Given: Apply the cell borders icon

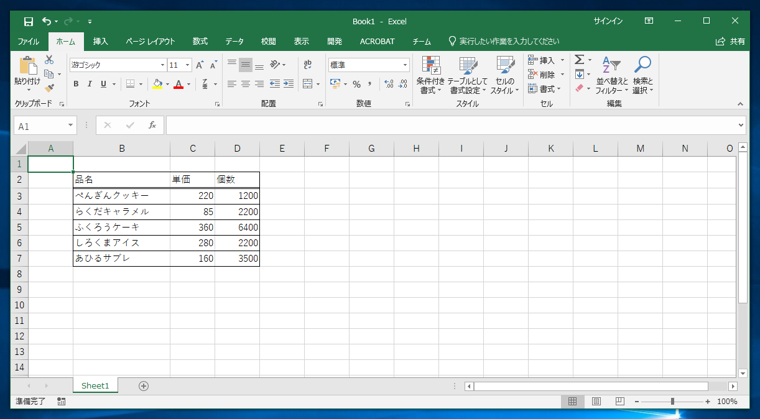Looking at the screenshot, I should (130, 84).
